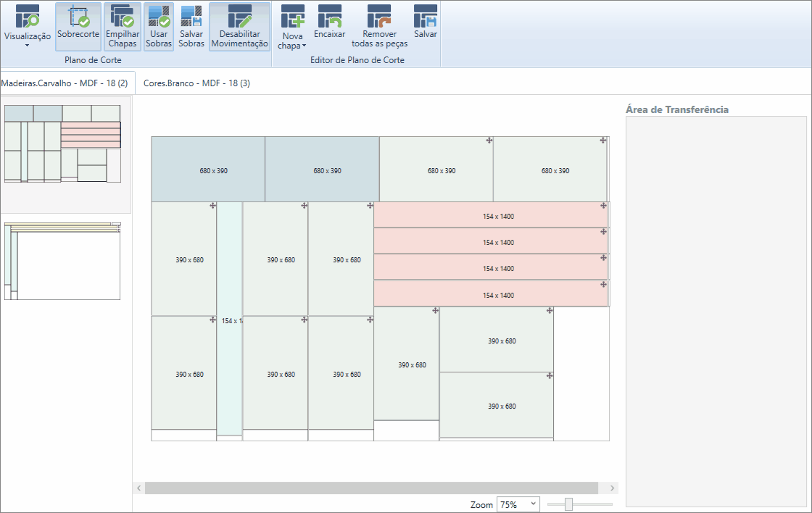
Task: Select the first blue 680 x 390 piece
Action: [x=208, y=170]
